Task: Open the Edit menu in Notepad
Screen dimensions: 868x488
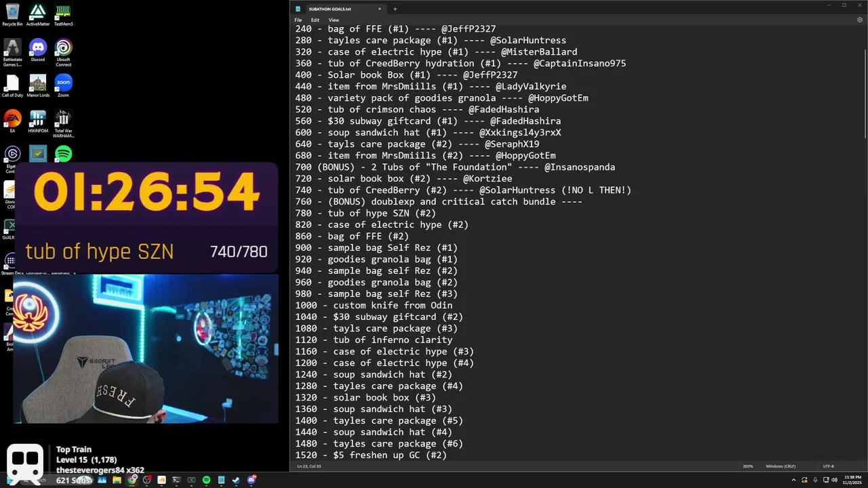Action: click(x=315, y=20)
